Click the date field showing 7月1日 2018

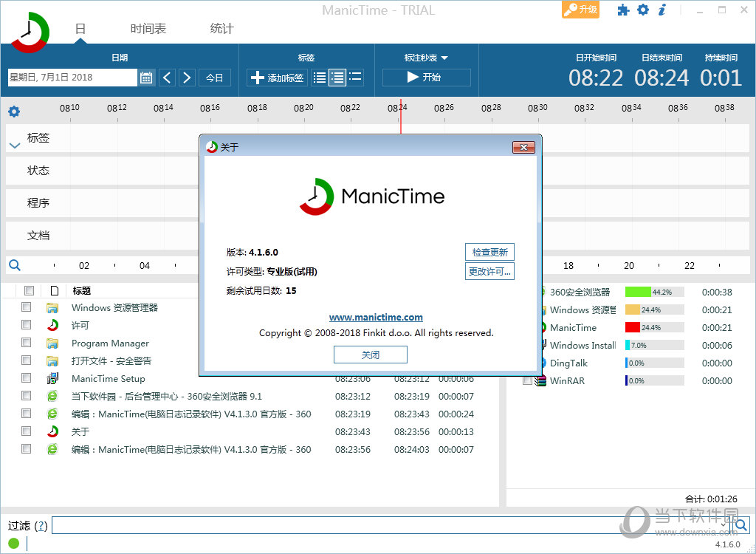(72, 78)
